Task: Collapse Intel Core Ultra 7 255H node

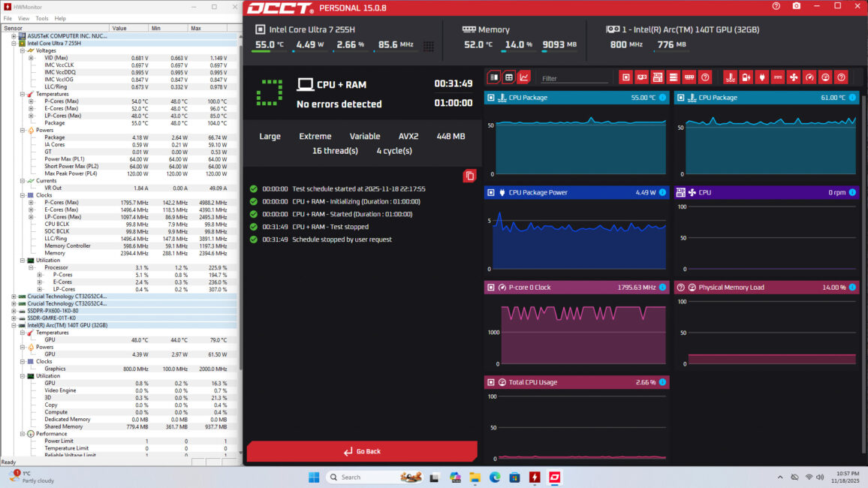Action: (x=14, y=43)
